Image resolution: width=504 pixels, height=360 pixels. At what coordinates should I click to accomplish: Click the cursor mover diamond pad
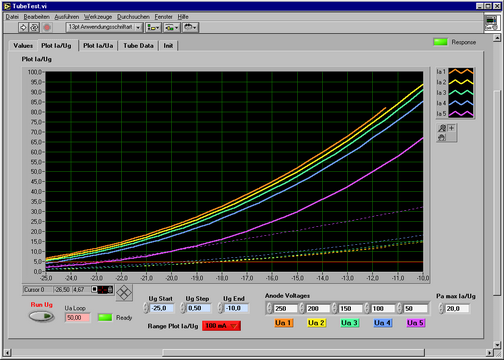124,293
